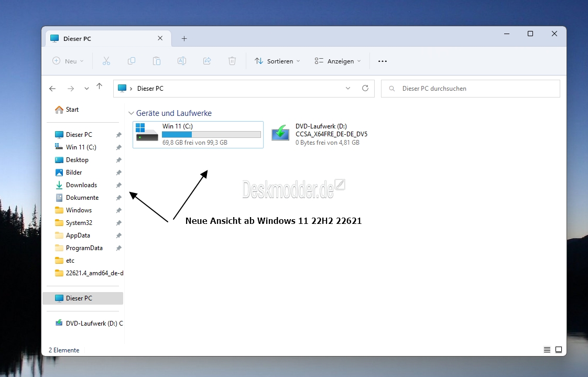Unpin Dieser PC from quick access
This screenshot has height=377, width=588.
click(x=119, y=135)
